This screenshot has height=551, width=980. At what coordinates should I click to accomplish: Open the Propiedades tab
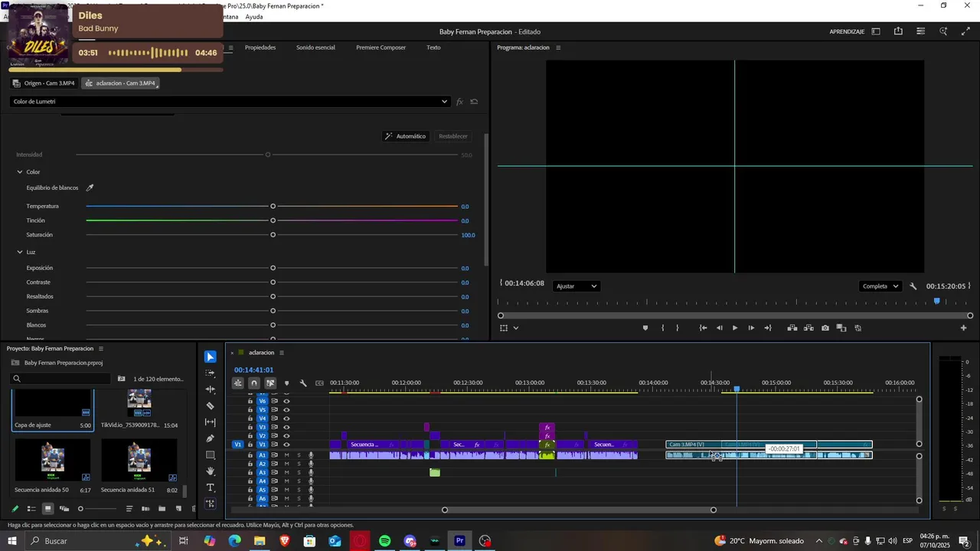click(260, 47)
